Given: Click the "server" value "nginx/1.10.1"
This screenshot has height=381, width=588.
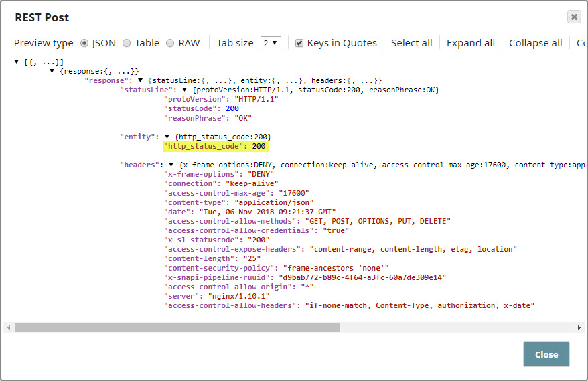Looking at the screenshot, I should [239, 296].
